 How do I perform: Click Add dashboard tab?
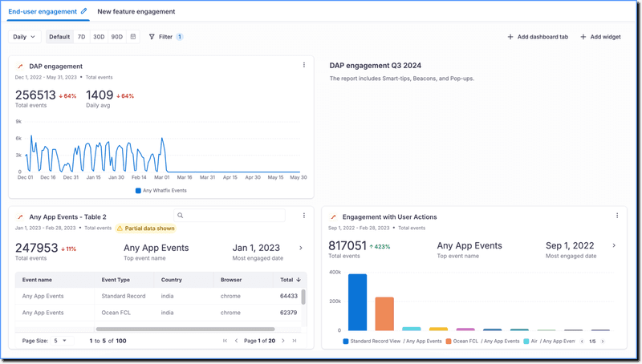[538, 37]
